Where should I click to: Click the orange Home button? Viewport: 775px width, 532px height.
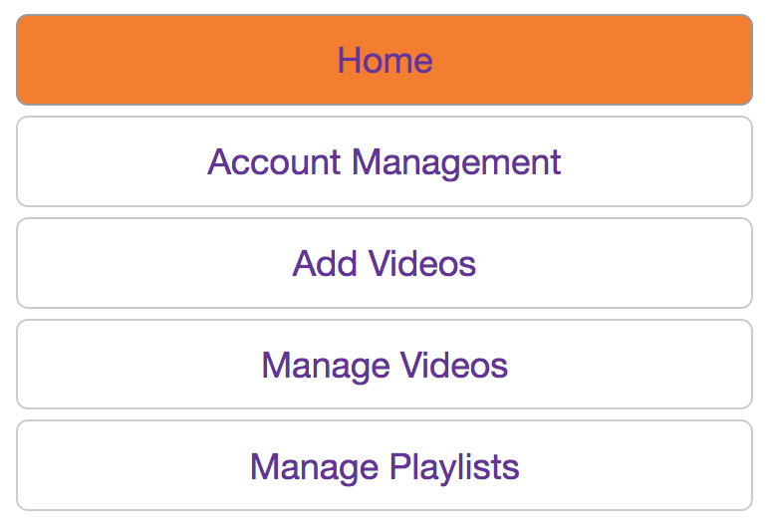click(385, 61)
